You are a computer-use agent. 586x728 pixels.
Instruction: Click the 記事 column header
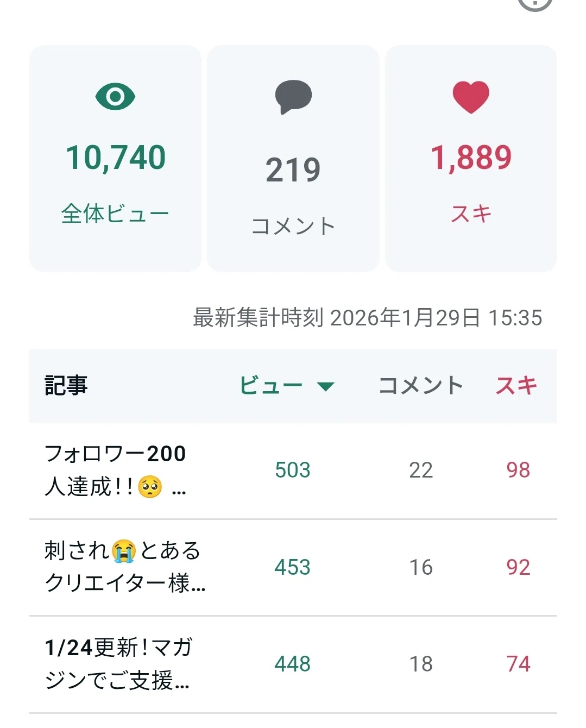tap(66, 386)
